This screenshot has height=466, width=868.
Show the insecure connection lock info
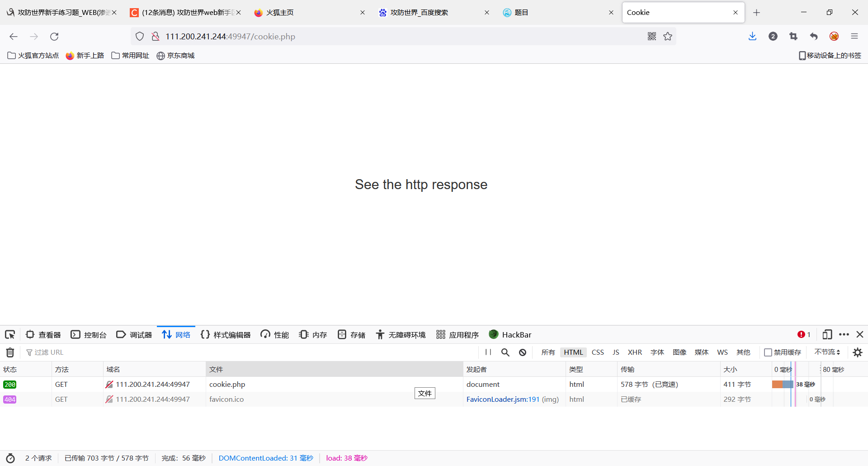[x=155, y=36]
